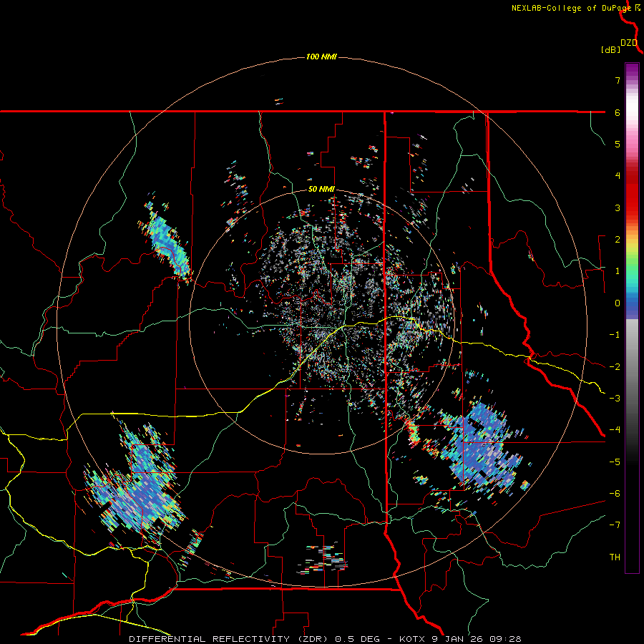Click the 9 JAN 26 09:28 timestamp

tap(477, 639)
